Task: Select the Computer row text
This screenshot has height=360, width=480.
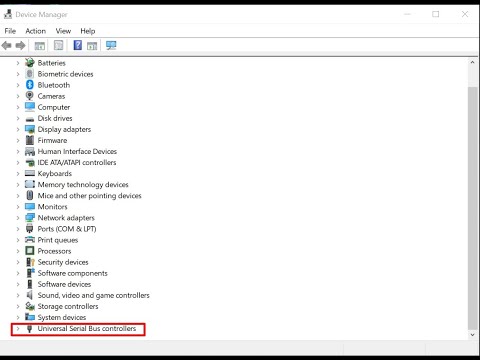Action: 54,107
